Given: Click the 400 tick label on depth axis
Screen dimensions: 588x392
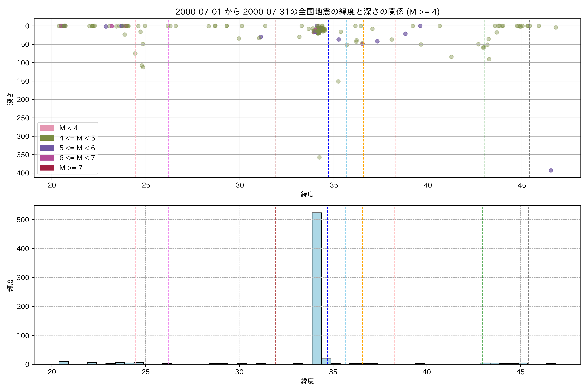Looking at the screenshot, I should pyautogui.click(x=23, y=173).
